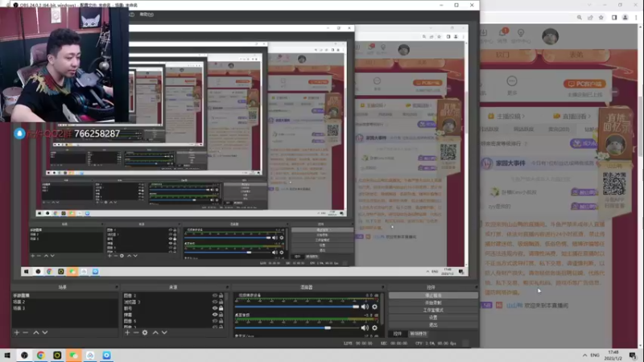This screenshot has width=644, height=362.
Task: Switch to the 周活跃度 tab on the webpage
Action: click(x=523, y=130)
